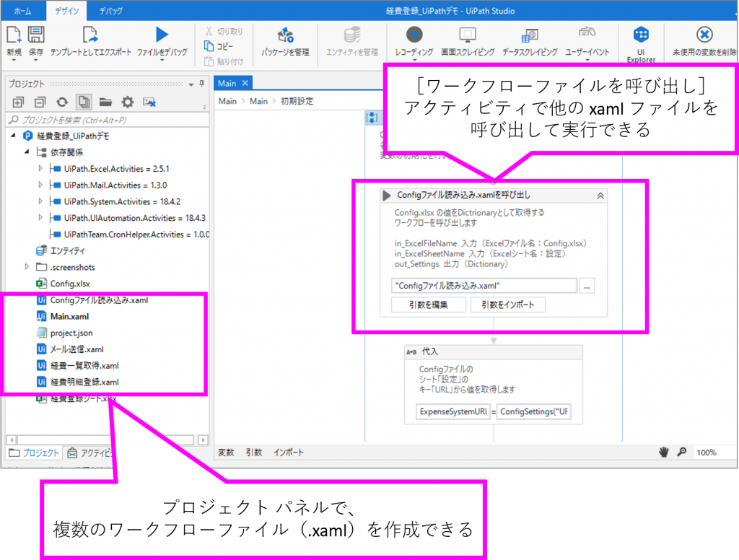Viewport: 739px width, 560px height.
Task: Toggle pan mode hand icon
Action: (x=664, y=452)
